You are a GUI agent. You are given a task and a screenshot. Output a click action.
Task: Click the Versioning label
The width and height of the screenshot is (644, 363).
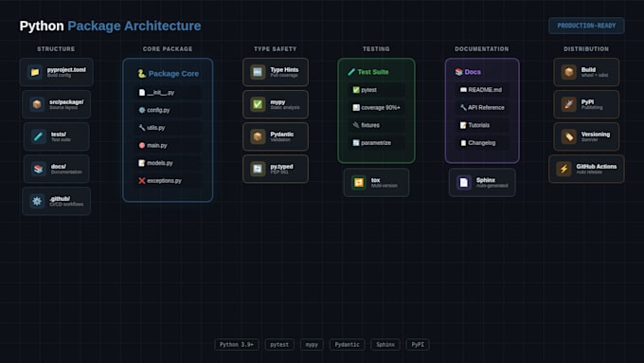pyautogui.click(x=596, y=134)
